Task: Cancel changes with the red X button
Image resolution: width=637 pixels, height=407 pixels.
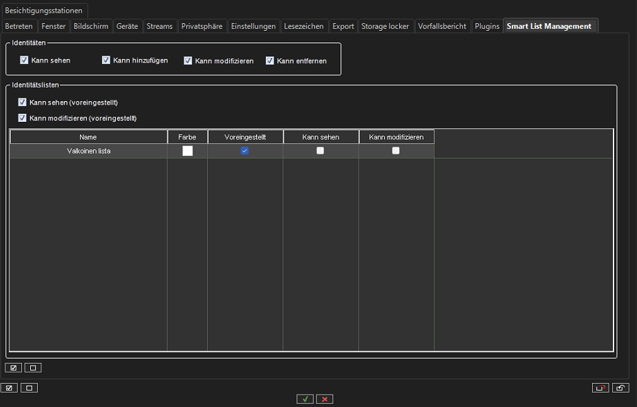Action: coord(325,399)
